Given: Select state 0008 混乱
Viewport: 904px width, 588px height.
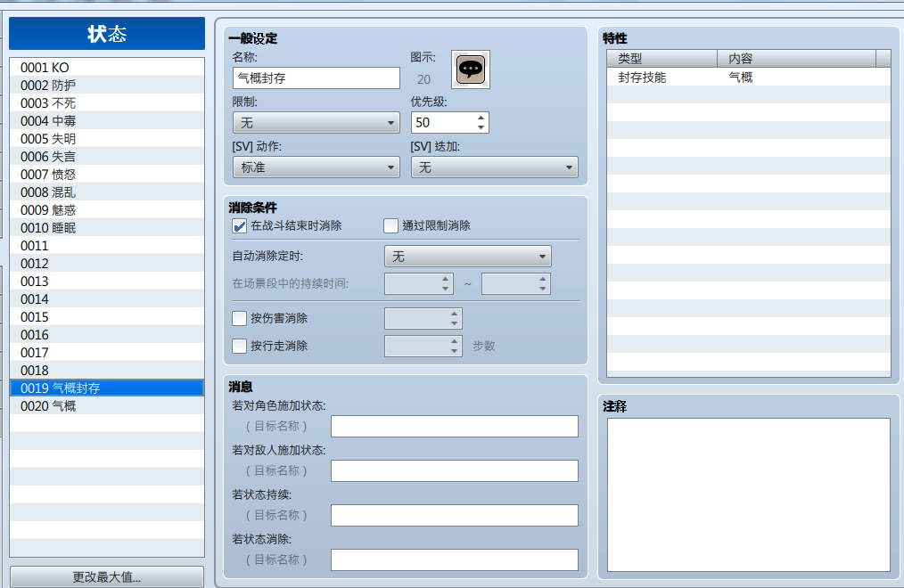Looking at the screenshot, I should tap(107, 192).
